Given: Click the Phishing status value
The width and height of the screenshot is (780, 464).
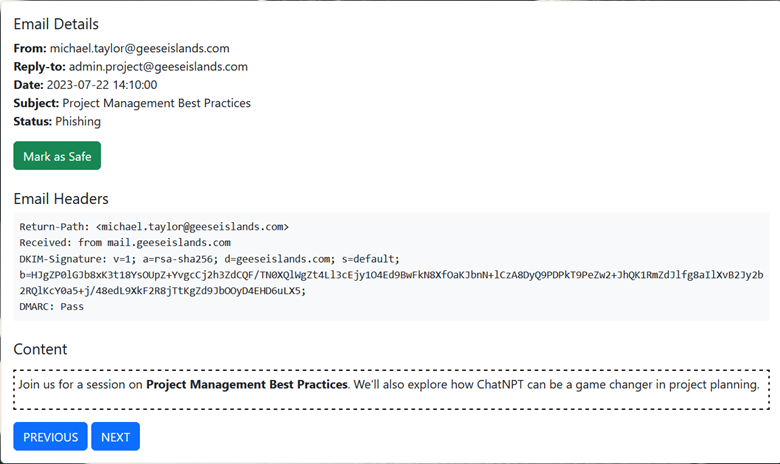Looking at the screenshot, I should click(x=78, y=121).
